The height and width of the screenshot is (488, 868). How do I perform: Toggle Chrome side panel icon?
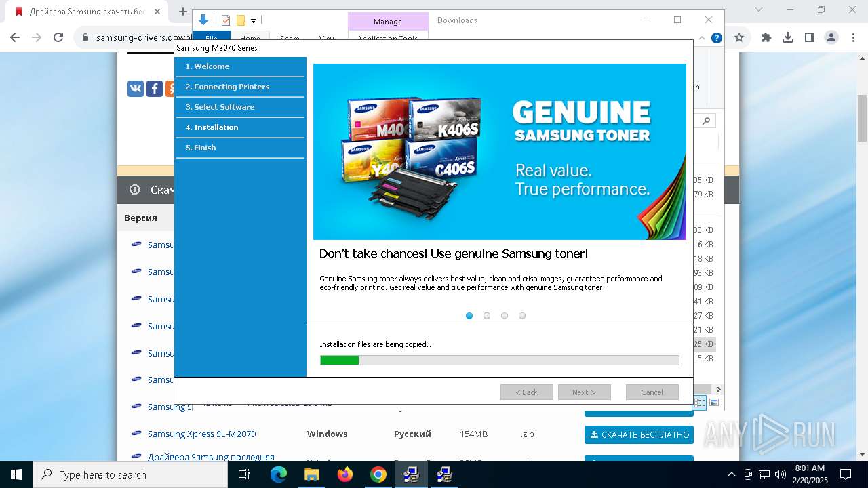[x=810, y=37]
